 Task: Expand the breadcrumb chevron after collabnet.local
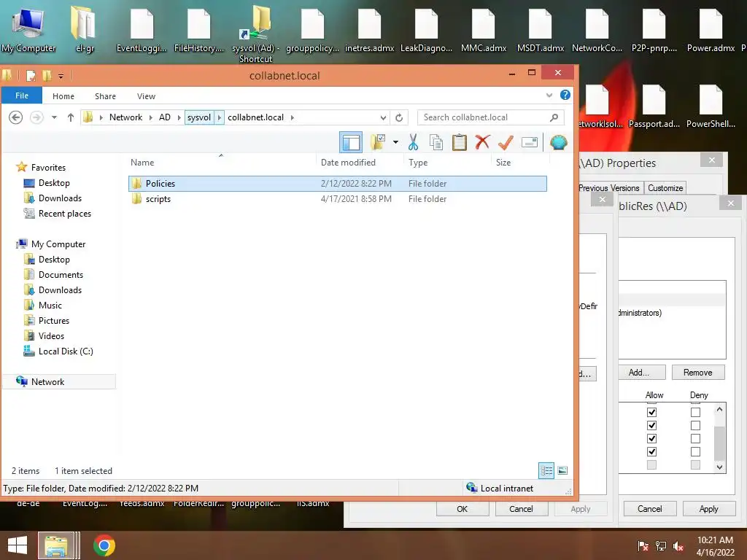[293, 117]
